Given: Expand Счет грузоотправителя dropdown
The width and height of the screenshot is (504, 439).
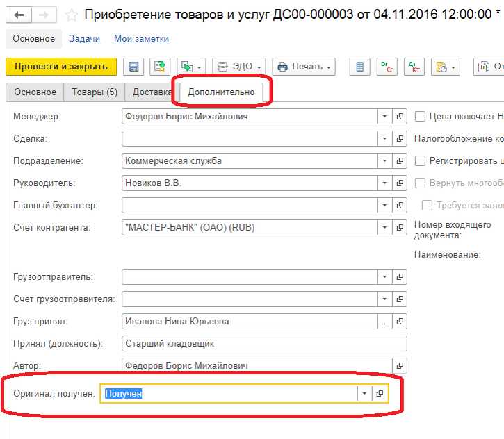Looking at the screenshot, I should [x=384, y=299].
